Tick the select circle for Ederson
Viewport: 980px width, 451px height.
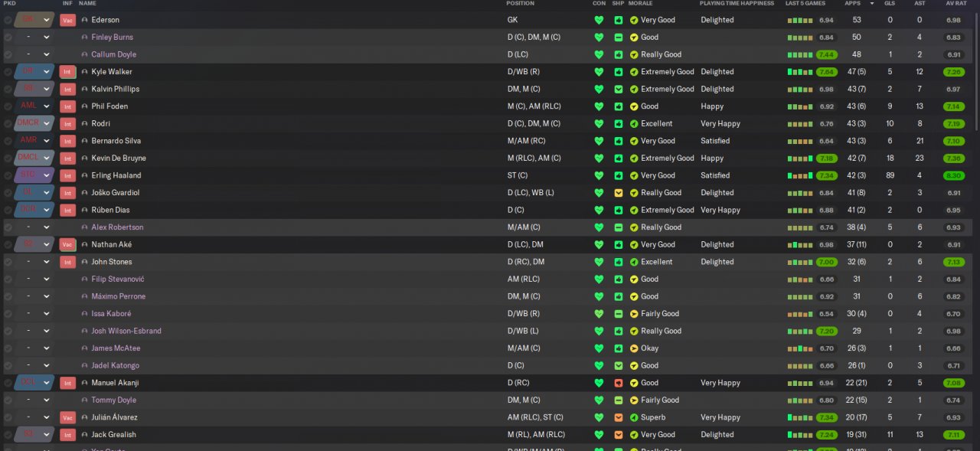[8, 20]
